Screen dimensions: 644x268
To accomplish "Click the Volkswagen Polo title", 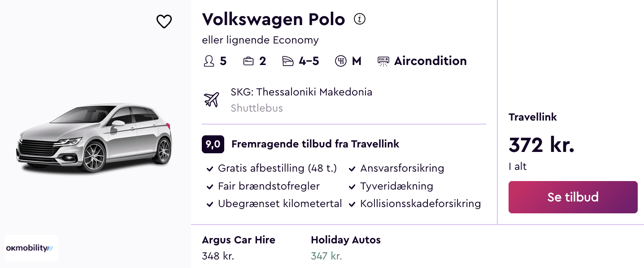I will click(274, 19).
